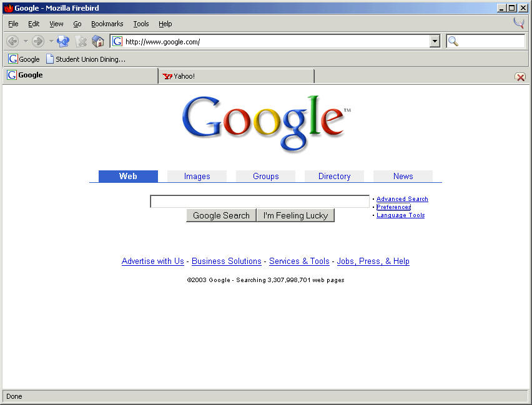Click the "Done" status bar text
The image size is (532, 405).
14,396
